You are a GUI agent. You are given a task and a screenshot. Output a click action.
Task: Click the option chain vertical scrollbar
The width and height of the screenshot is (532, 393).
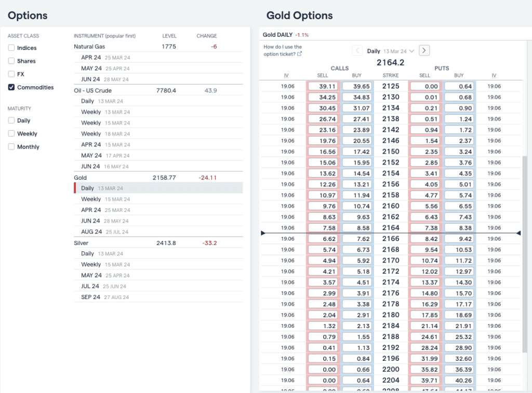click(525, 254)
